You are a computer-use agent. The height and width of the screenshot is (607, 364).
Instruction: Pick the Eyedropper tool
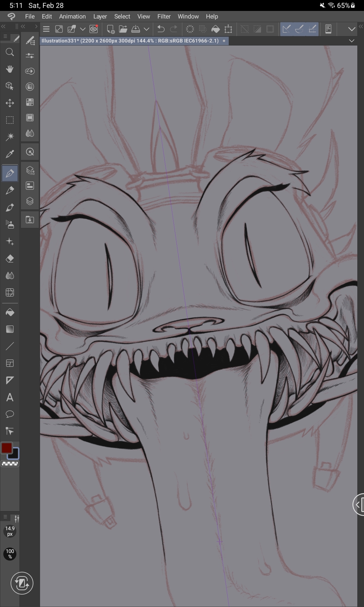coord(10,154)
